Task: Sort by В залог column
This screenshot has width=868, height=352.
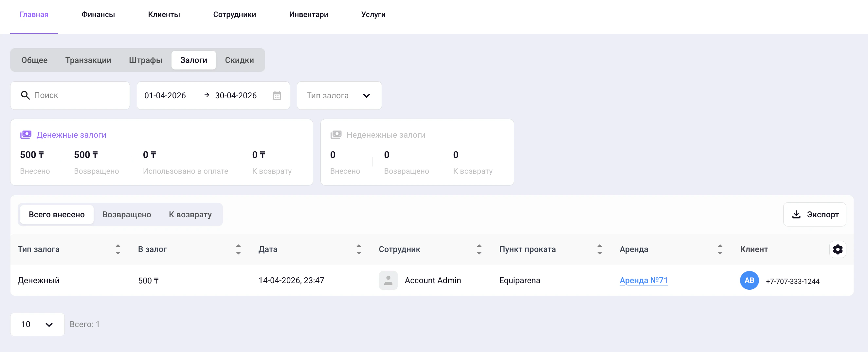Action: 238,249
